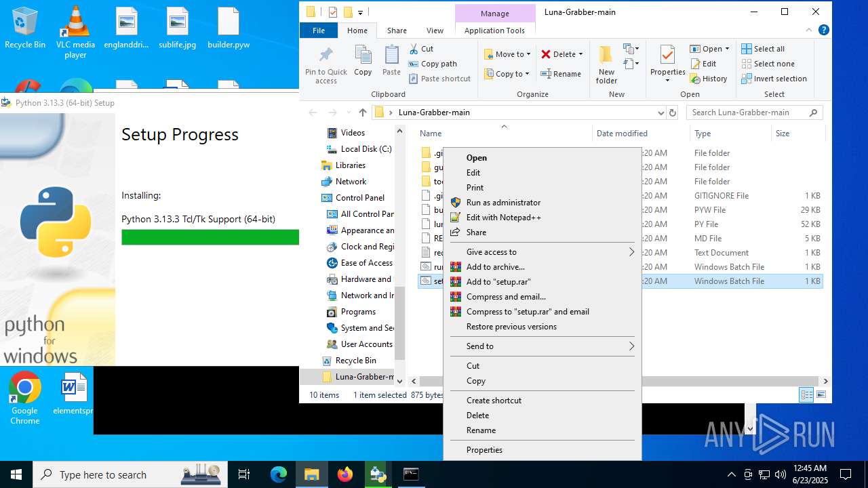
Task: Click Copy path in ribbon
Action: click(x=433, y=64)
